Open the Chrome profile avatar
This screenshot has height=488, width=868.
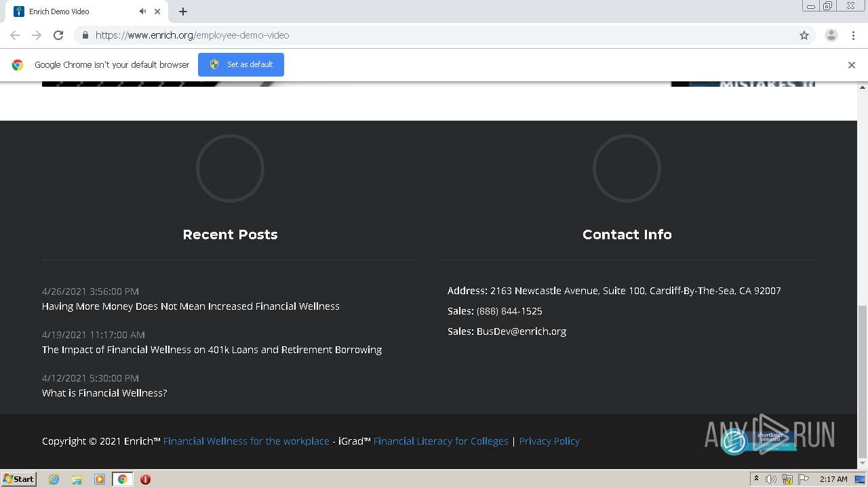pyautogui.click(x=831, y=35)
